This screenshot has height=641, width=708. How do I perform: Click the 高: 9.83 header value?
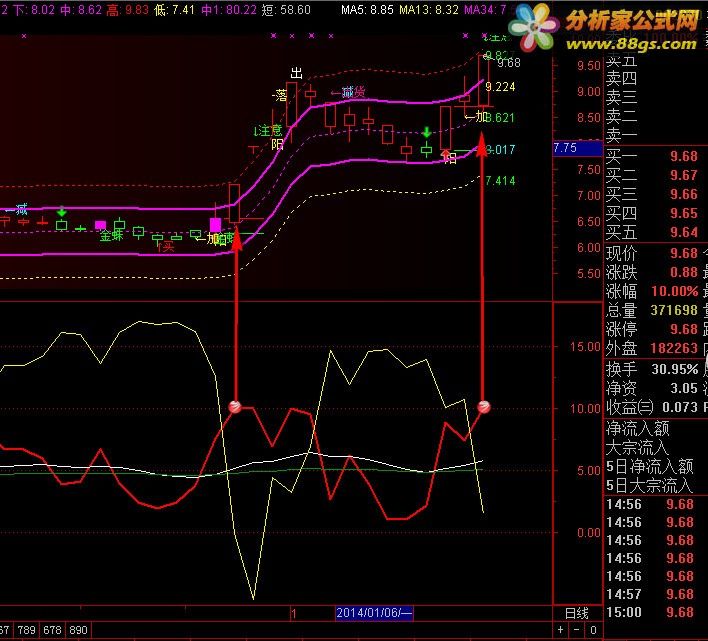coord(127,9)
